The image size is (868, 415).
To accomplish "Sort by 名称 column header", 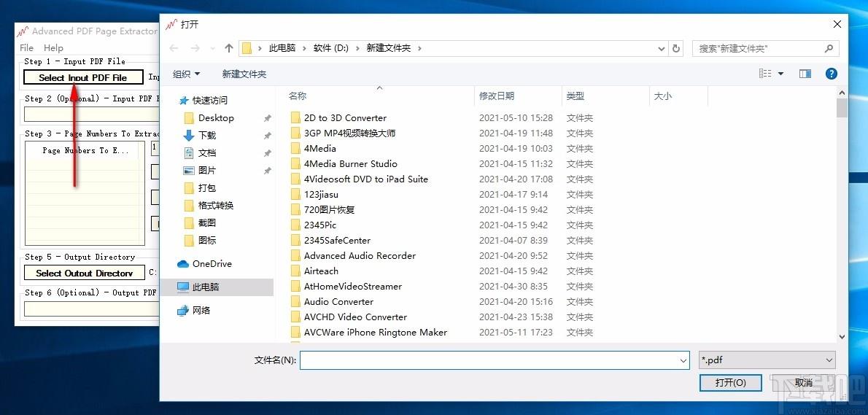I will [298, 96].
